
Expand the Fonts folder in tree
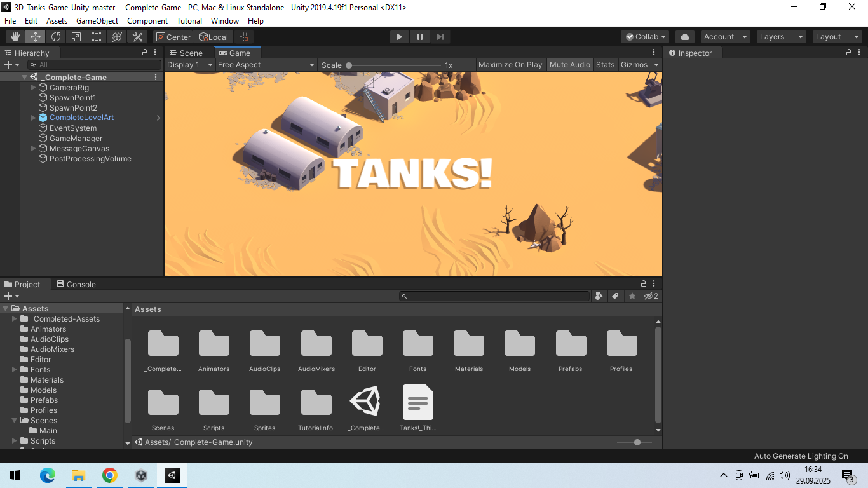pos(15,369)
